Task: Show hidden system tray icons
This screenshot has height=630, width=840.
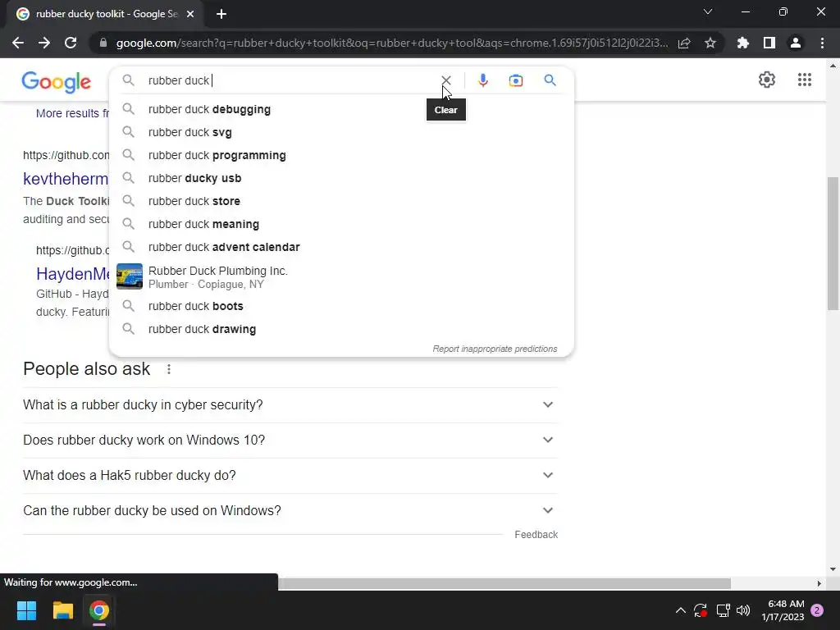Action: [x=680, y=610]
